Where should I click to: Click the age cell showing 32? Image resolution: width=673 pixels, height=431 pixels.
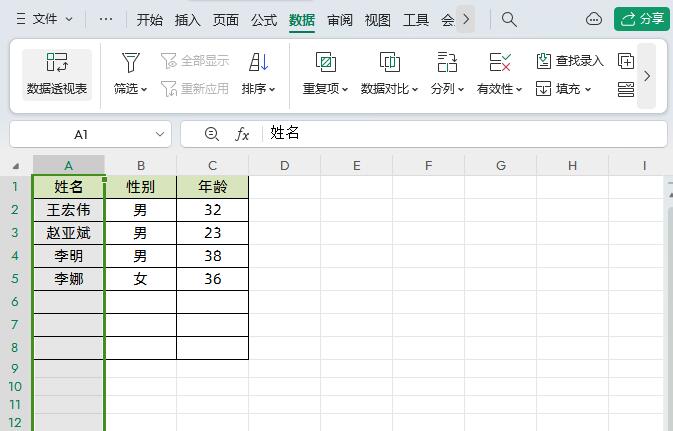click(212, 210)
